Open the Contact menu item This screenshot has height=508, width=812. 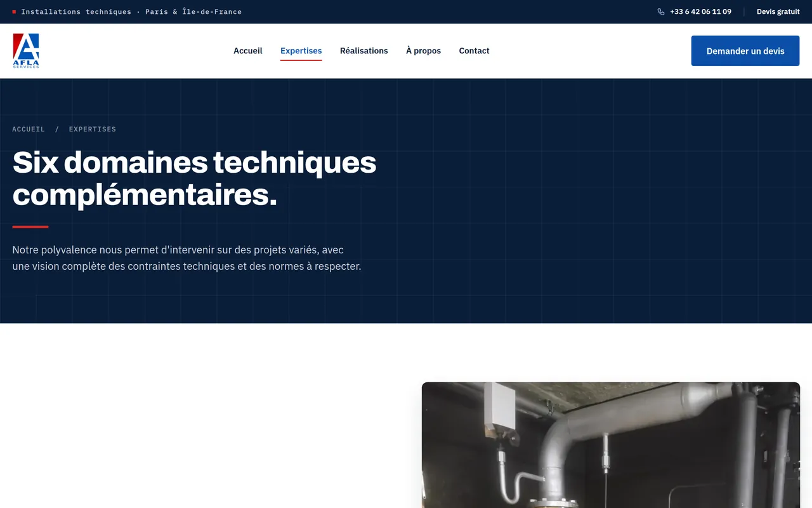[475, 51]
